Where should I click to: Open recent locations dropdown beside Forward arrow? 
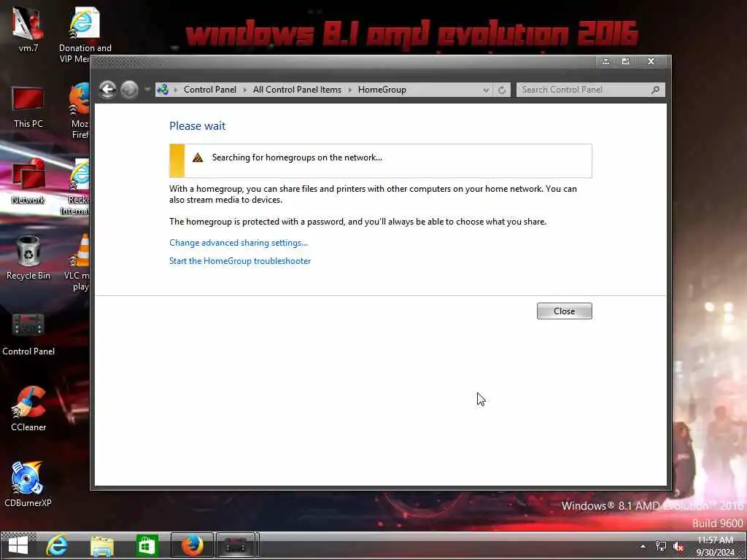tap(147, 90)
